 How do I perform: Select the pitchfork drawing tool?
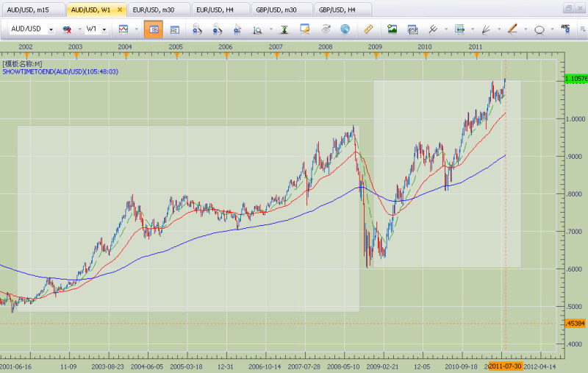[433, 29]
